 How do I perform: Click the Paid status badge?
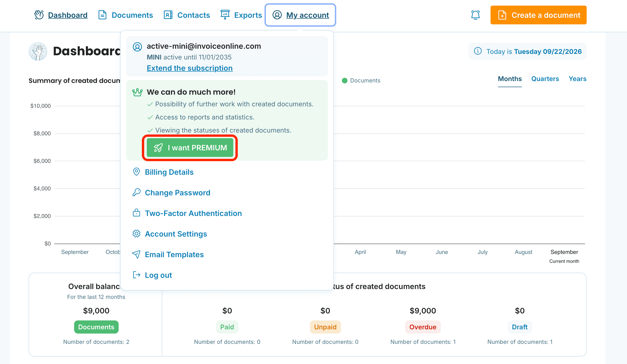(227, 327)
